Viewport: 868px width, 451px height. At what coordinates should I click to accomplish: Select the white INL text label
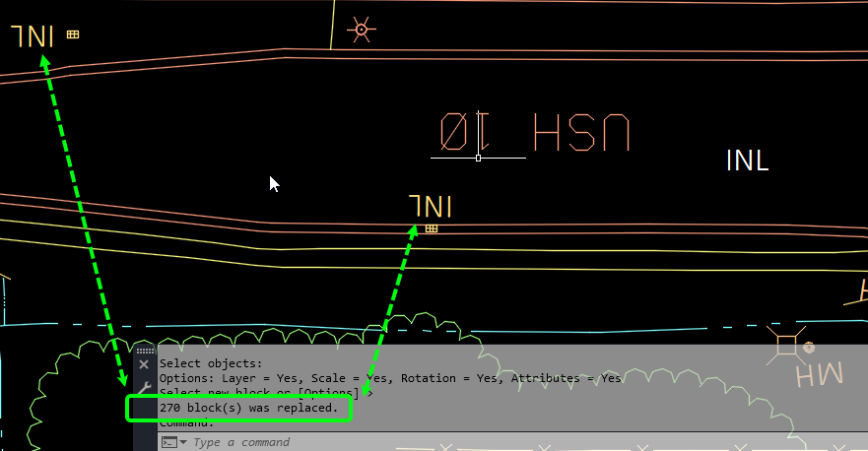click(x=747, y=161)
